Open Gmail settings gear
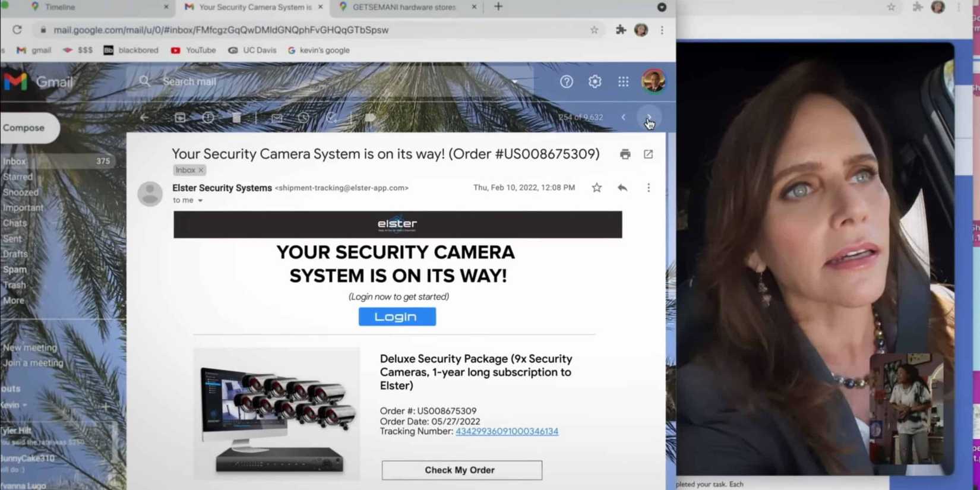Screen dimensions: 980x490 595,82
